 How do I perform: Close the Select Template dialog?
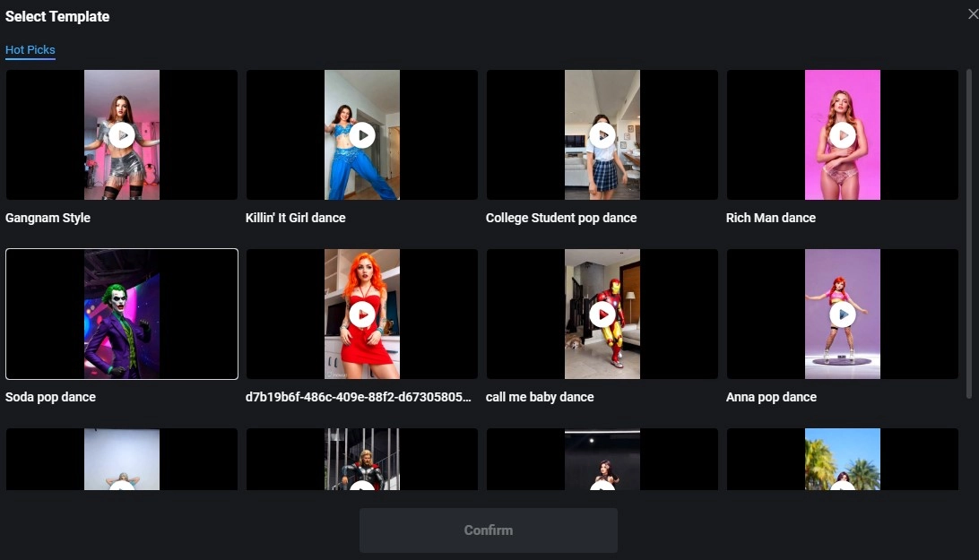(973, 13)
